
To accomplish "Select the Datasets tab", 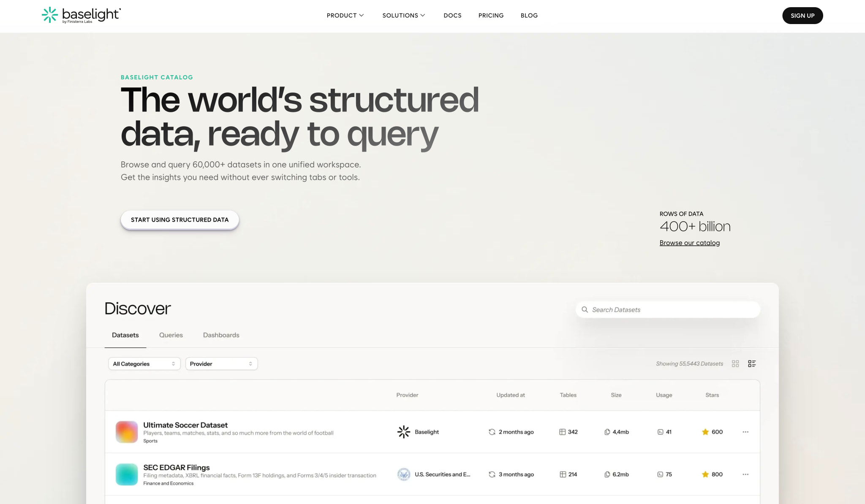I will (x=125, y=335).
